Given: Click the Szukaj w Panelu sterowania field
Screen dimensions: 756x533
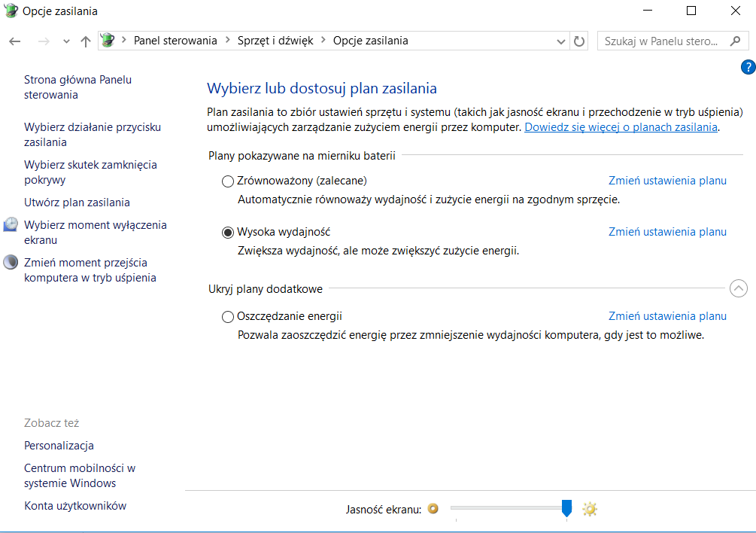Looking at the screenshot, I should pos(662,41).
